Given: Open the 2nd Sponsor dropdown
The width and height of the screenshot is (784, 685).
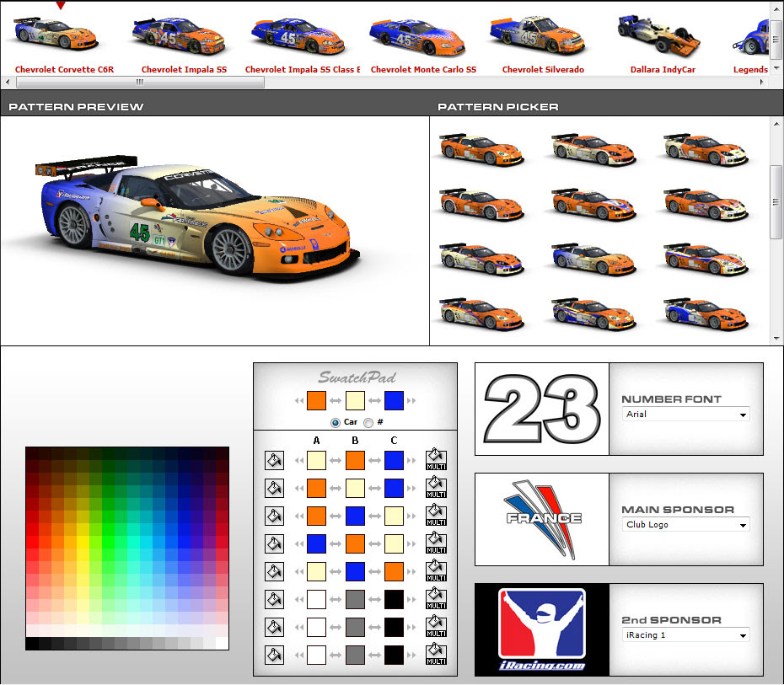Looking at the screenshot, I should tap(686, 635).
